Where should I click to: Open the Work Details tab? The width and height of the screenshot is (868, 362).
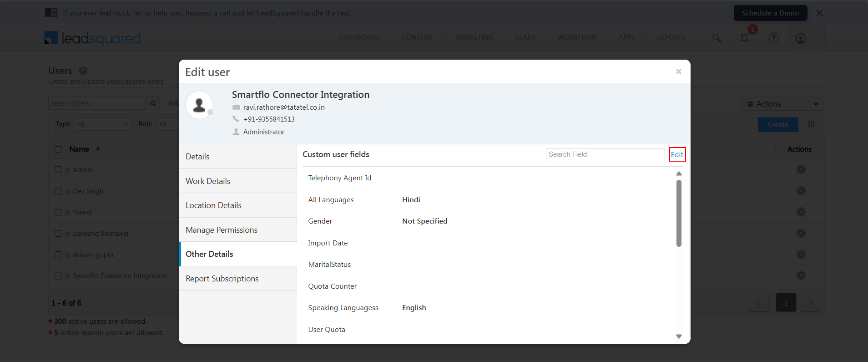pyautogui.click(x=238, y=181)
